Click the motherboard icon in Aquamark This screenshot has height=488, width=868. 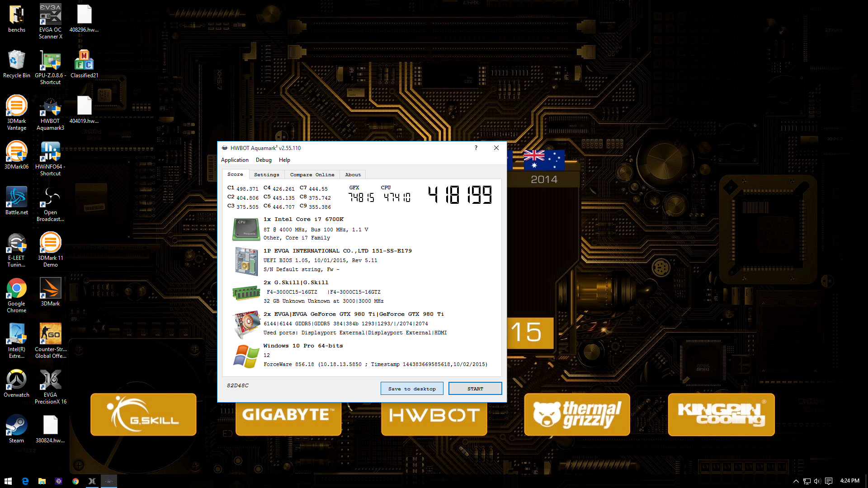click(246, 261)
